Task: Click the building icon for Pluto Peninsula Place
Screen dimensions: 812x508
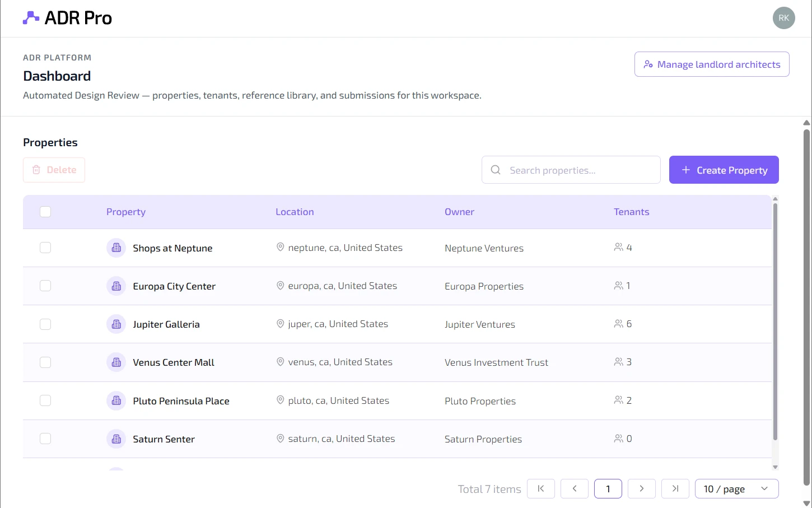Action: tap(116, 400)
